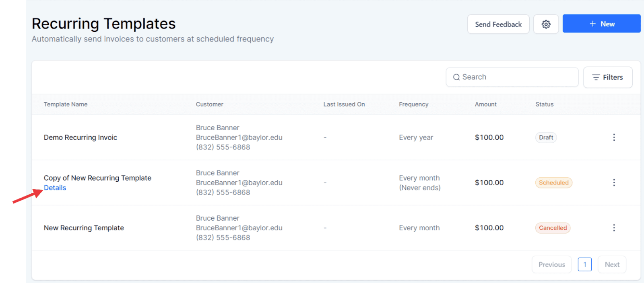
Task: Sort by the Frequency column header
Action: [x=413, y=104]
